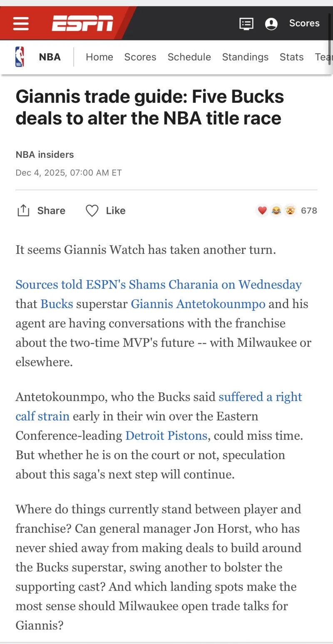Open the hamburger menu
Image resolution: width=333 pixels, height=644 pixels.
[21, 23]
